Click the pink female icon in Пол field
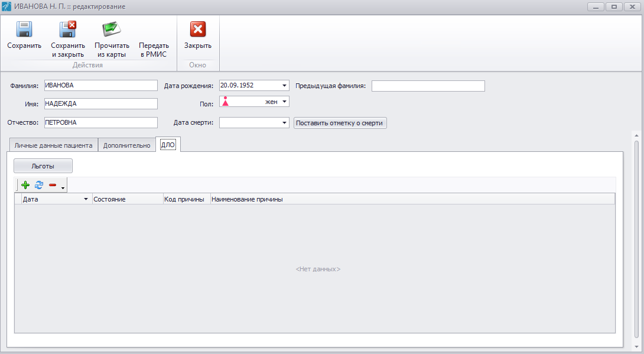Screen dimensions: 644x354 [225, 102]
